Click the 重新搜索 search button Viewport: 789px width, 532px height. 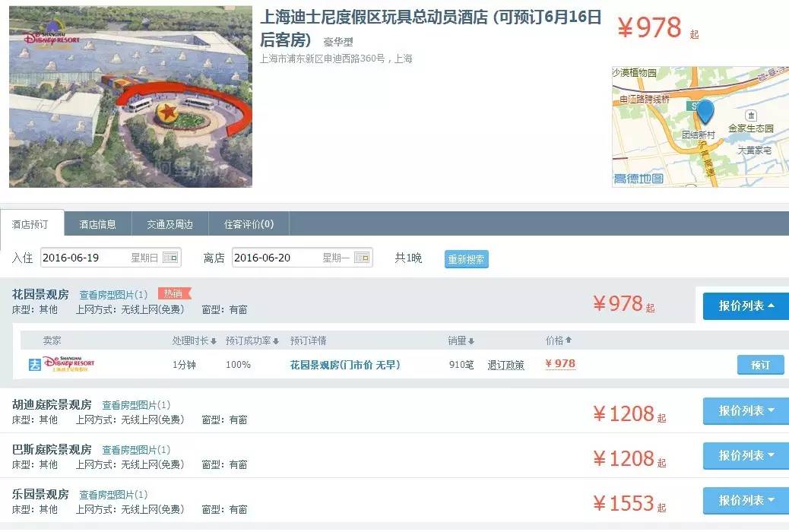pyautogui.click(x=466, y=258)
